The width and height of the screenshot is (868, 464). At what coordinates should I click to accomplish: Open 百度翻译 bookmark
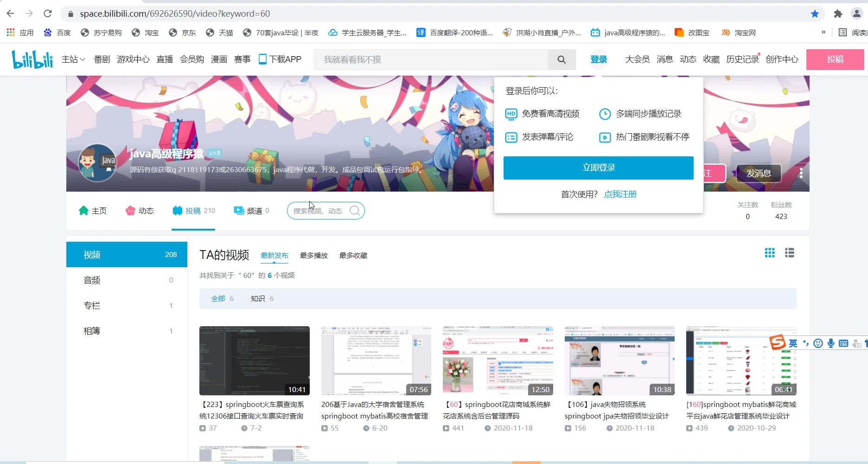[x=454, y=32]
